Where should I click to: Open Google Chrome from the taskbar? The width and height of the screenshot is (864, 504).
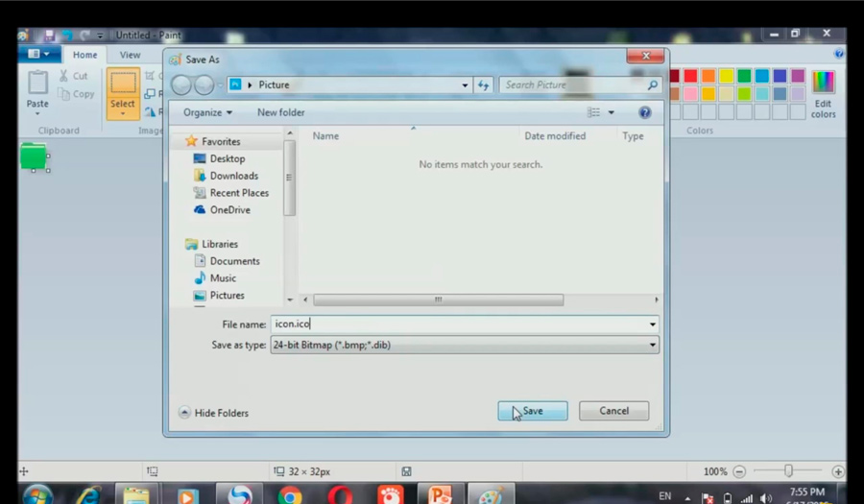pos(290,494)
